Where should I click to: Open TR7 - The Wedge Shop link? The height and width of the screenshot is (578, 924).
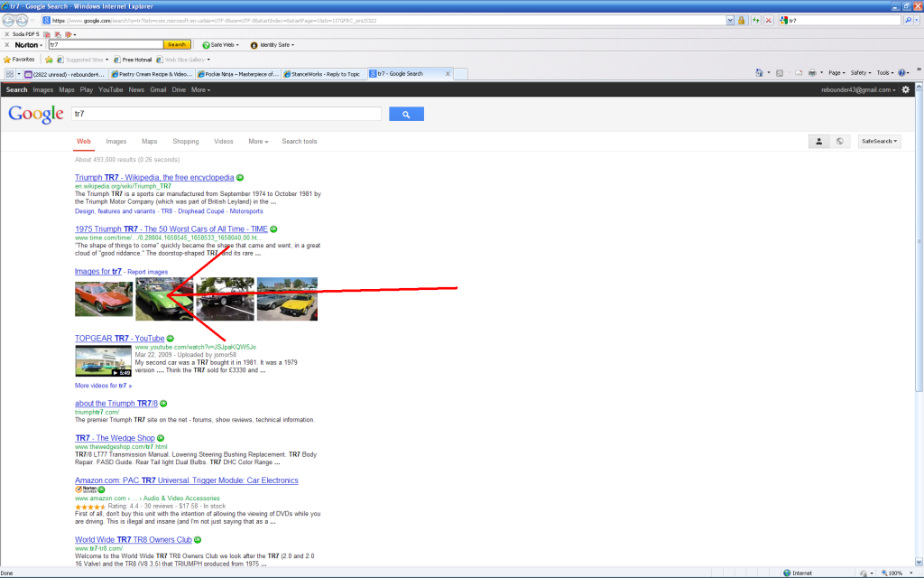pyautogui.click(x=115, y=438)
